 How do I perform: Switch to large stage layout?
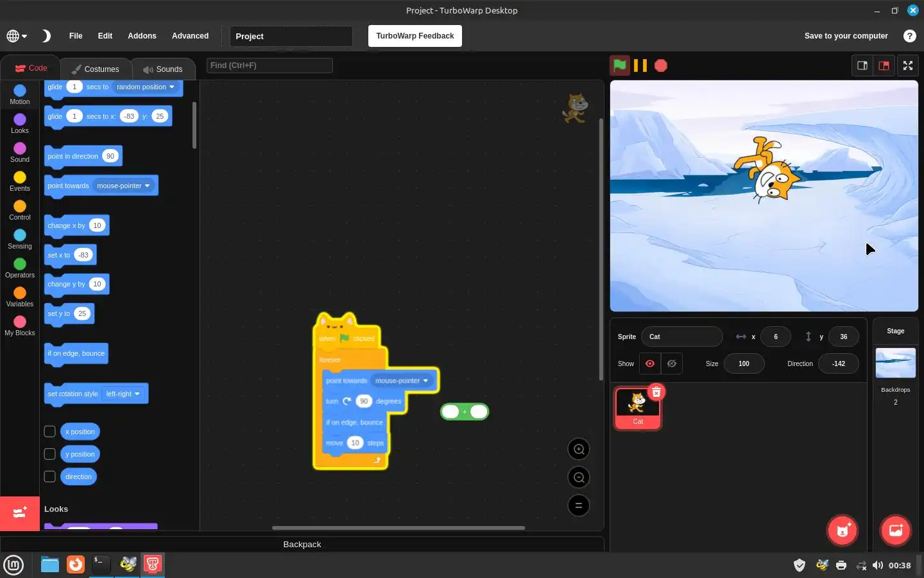pos(884,66)
